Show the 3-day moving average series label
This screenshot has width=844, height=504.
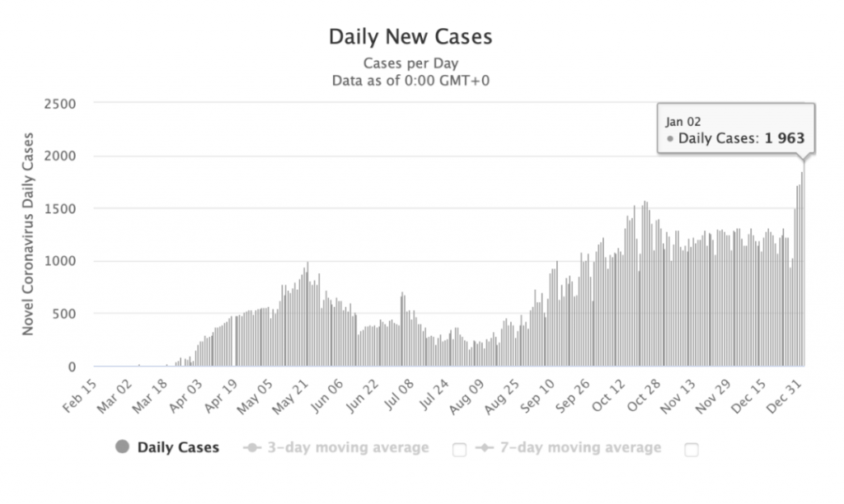point(347,448)
